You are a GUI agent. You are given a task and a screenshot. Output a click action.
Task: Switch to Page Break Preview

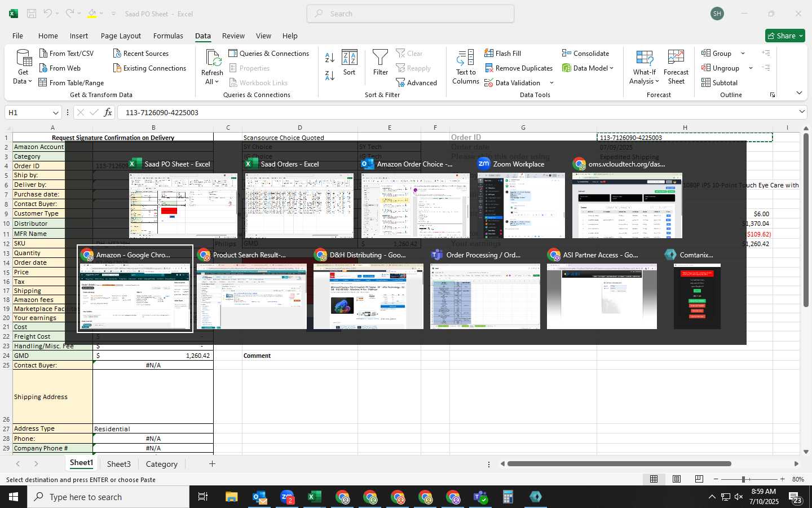(699, 479)
